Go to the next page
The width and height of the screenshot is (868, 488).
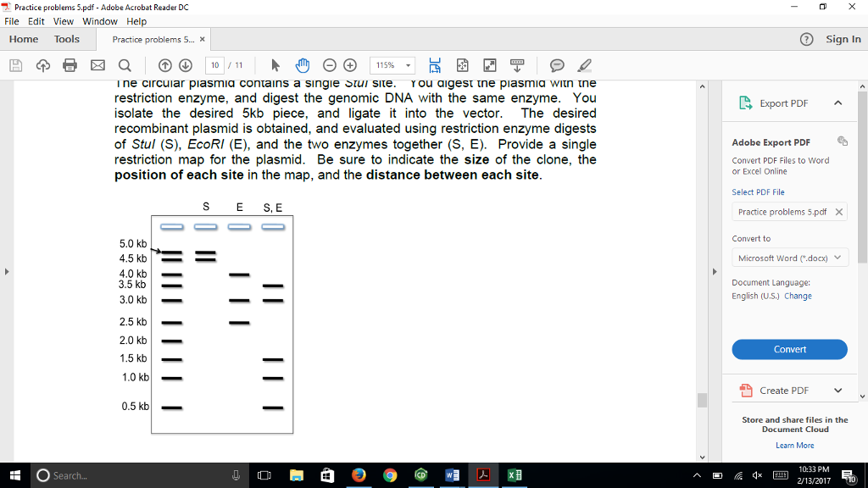tap(186, 64)
